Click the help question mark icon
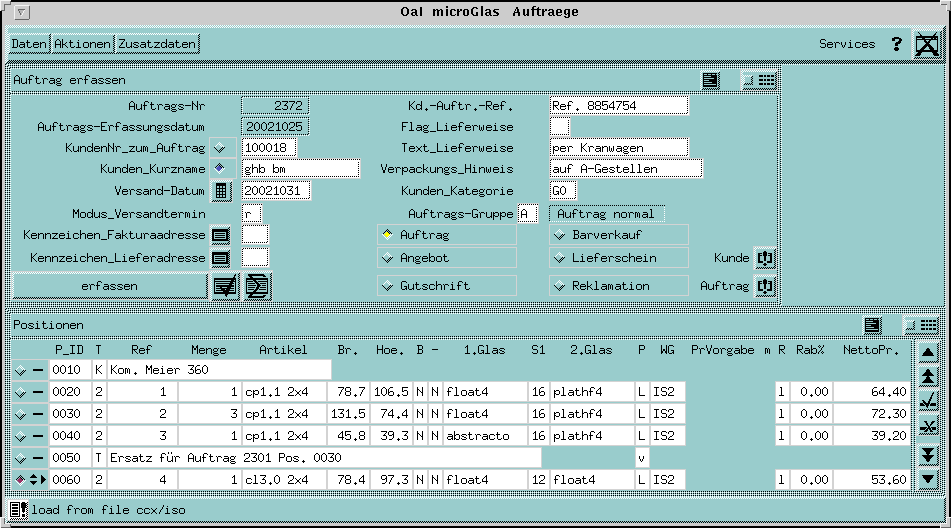Viewport: 951px width, 528px height. click(897, 44)
